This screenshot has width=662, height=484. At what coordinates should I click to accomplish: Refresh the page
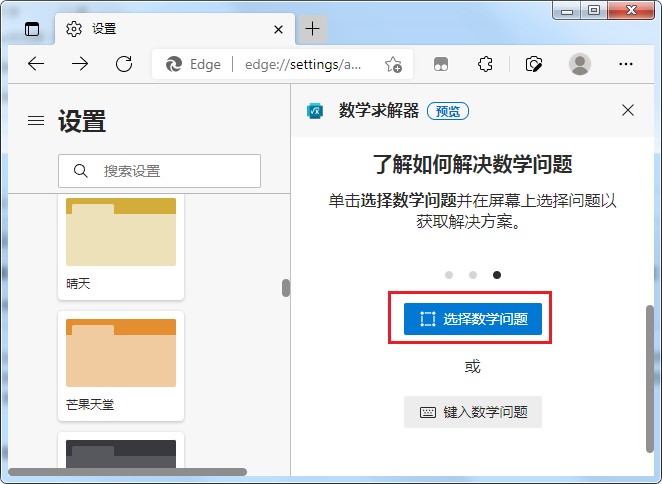(x=124, y=64)
